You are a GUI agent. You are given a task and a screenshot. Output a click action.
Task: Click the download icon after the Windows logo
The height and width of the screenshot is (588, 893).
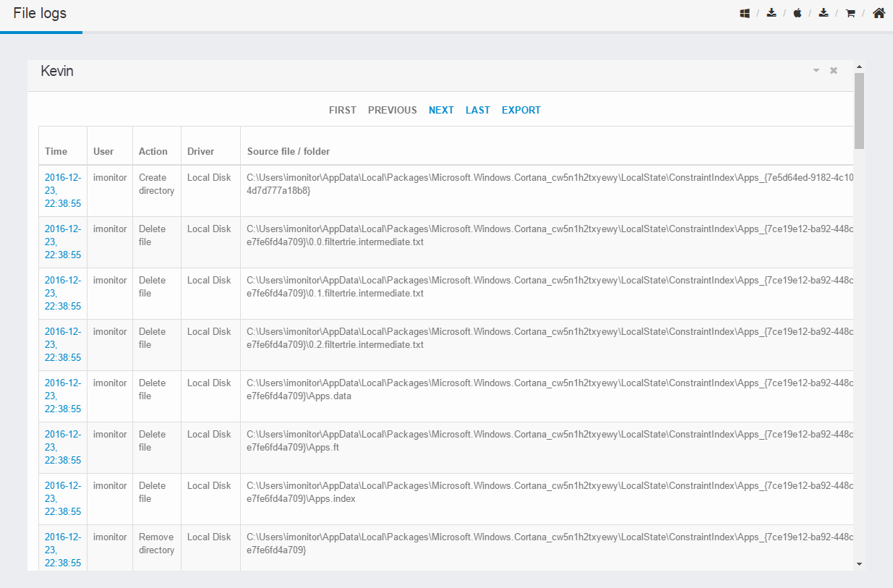pos(772,13)
